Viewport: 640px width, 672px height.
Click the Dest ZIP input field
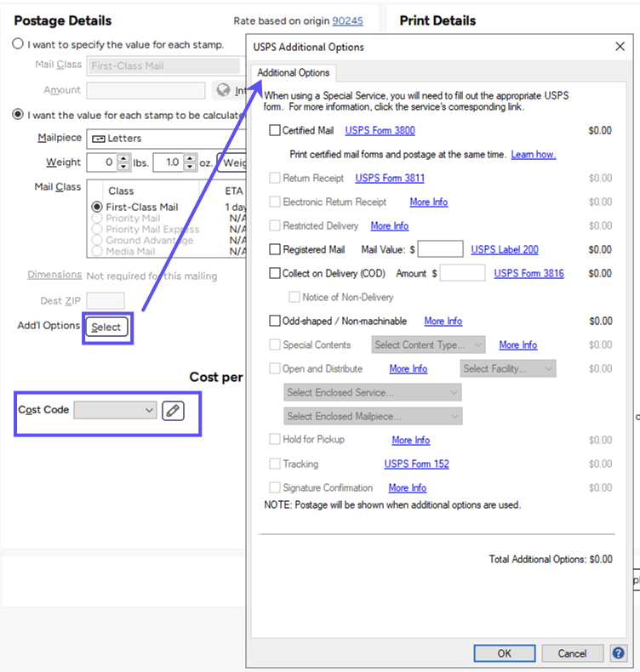click(106, 300)
